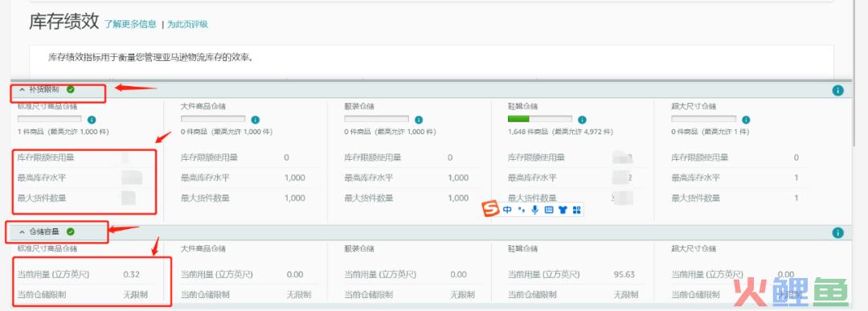
Task: Click 最高库存水平 value 1 under 超大尺寸仓储
Action: coord(796,178)
